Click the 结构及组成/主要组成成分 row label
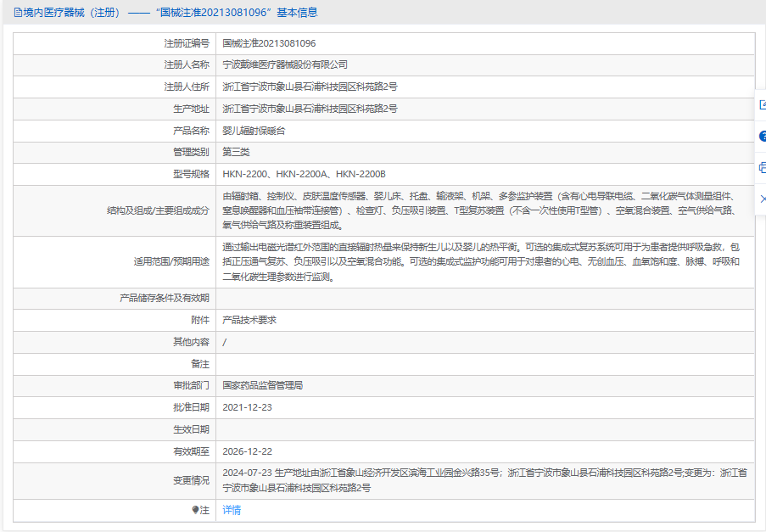 (158, 210)
